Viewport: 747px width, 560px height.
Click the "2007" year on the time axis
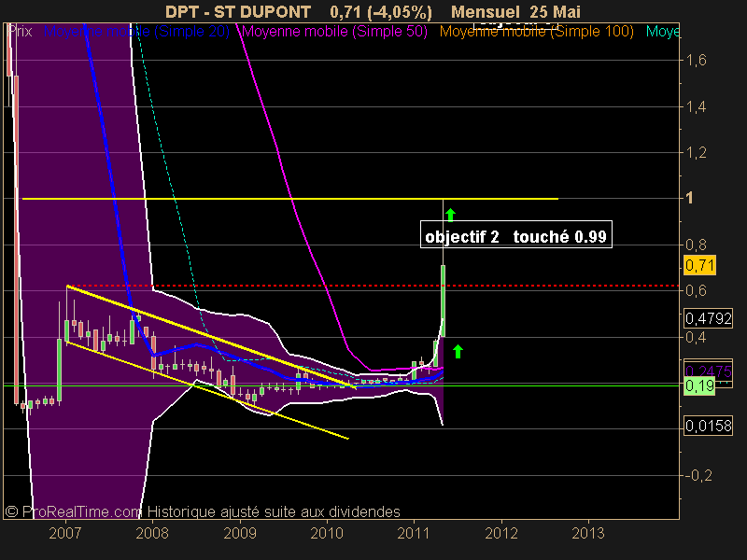pos(65,533)
